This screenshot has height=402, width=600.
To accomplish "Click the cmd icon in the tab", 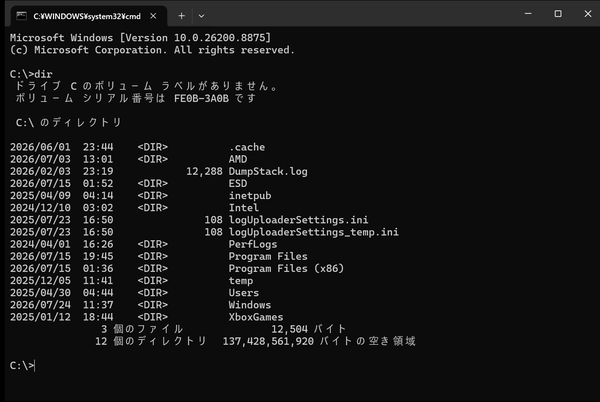I will (21, 16).
